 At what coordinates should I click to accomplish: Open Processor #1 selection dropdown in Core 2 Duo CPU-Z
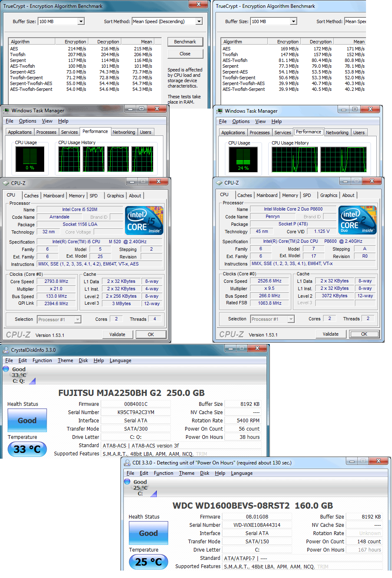[291, 319]
